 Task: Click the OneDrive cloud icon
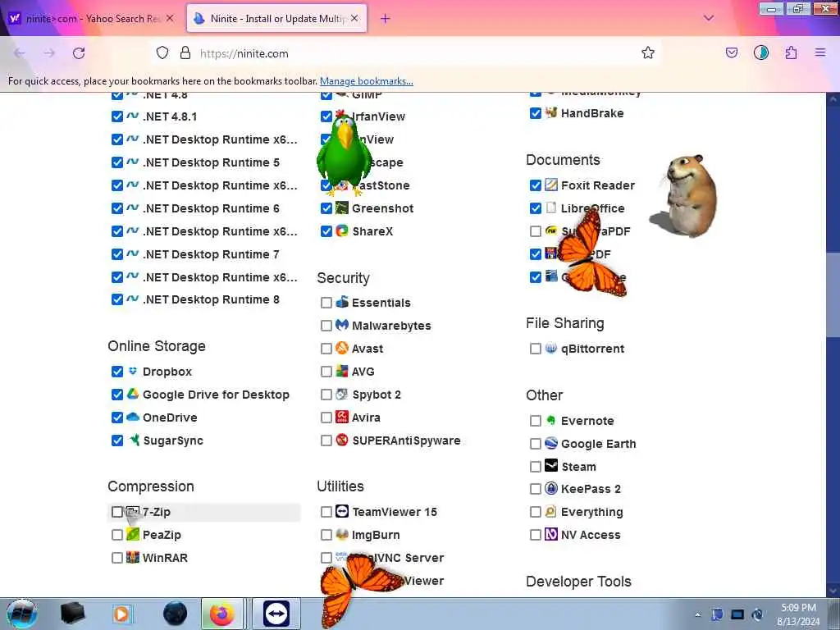pos(133,417)
